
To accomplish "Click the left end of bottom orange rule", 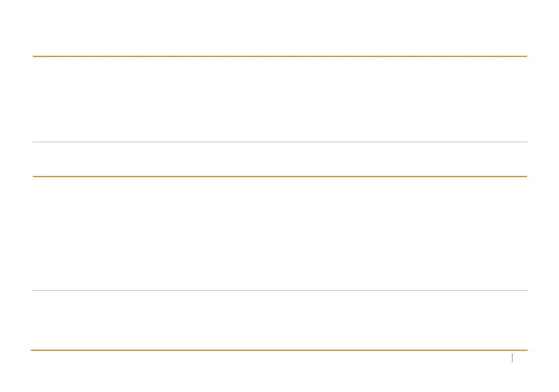I will (x=33, y=350).
